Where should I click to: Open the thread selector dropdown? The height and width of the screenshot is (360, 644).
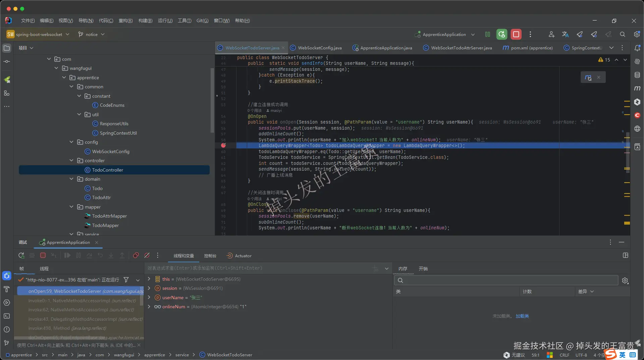click(x=138, y=280)
